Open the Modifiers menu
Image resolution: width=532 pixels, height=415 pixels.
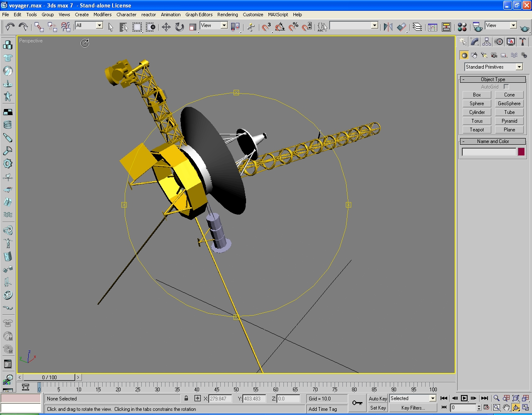pyautogui.click(x=102, y=15)
